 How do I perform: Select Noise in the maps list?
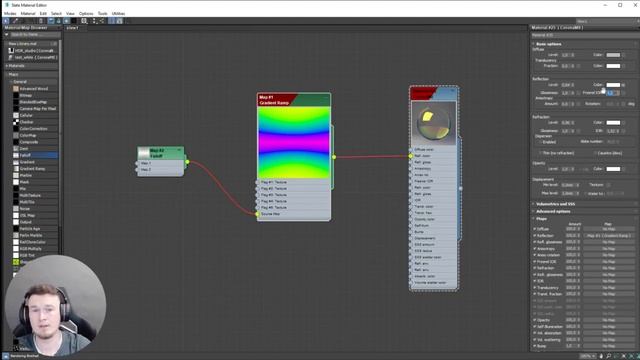pos(35,209)
